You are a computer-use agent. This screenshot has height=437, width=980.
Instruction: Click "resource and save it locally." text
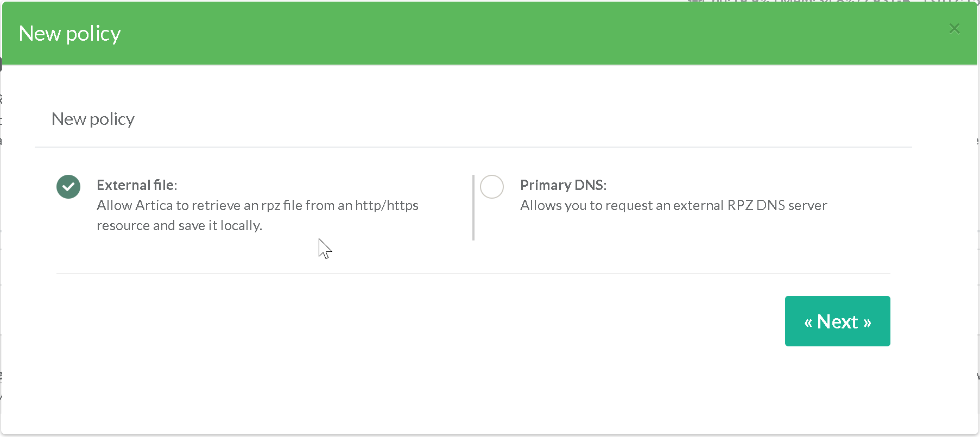179,225
